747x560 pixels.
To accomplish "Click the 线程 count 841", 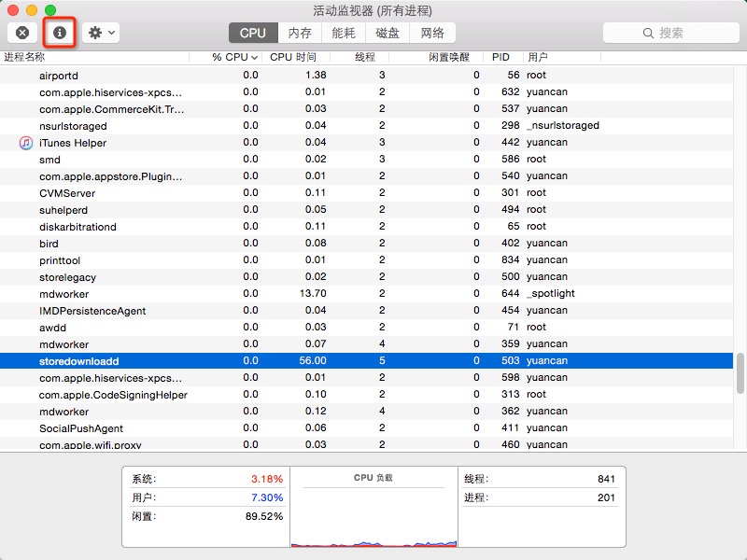I will [x=606, y=479].
